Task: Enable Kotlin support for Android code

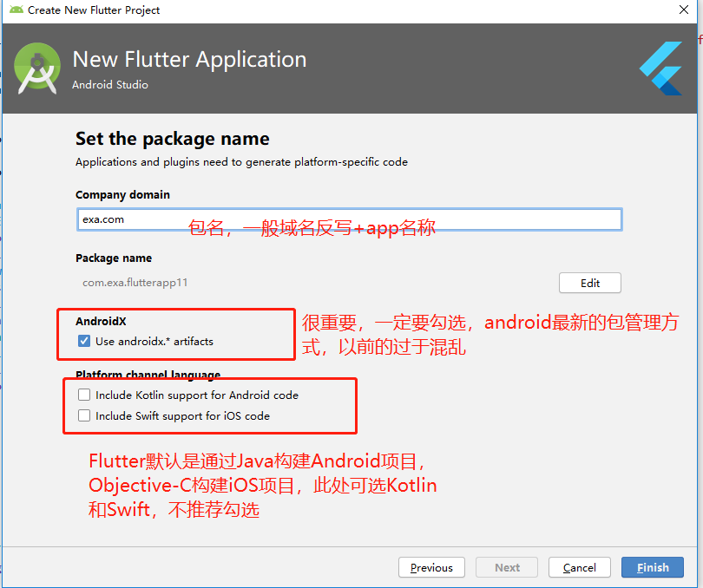Action: 84,395
